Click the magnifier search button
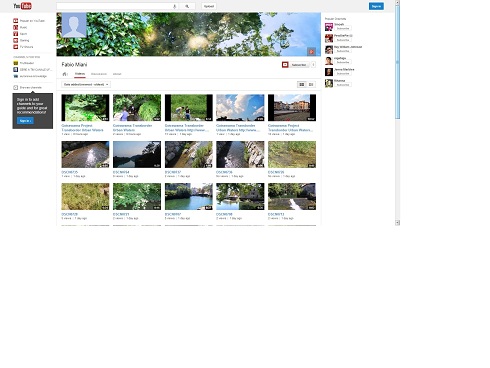This screenshot has width=490, height=368. click(x=187, y=6)
